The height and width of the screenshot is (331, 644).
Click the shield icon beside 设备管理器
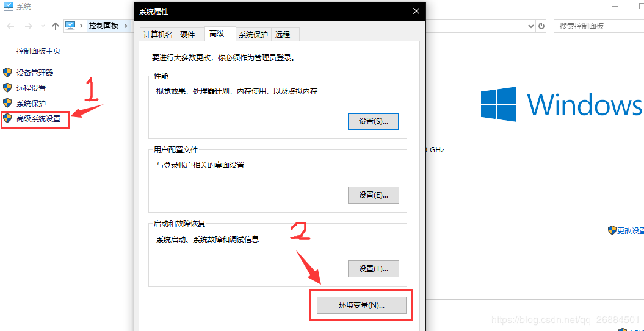coord(7,73)
